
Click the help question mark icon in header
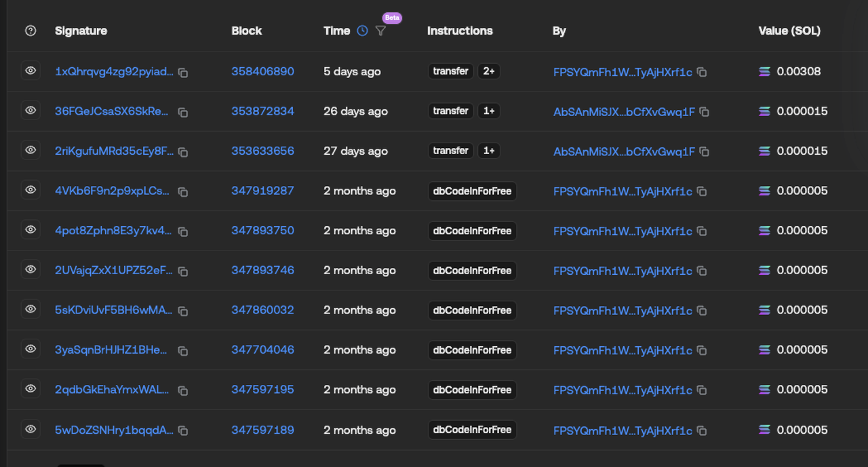30,31
